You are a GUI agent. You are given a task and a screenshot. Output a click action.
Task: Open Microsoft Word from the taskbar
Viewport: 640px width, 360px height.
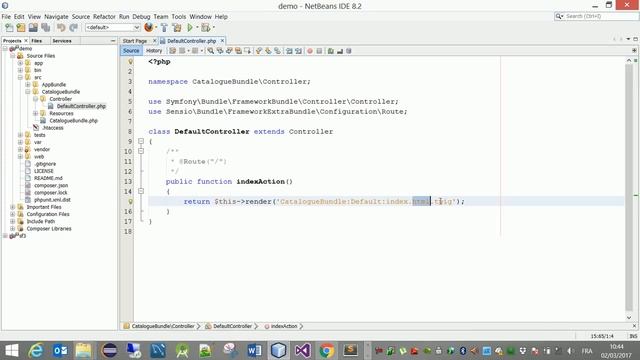coord(254,351)
